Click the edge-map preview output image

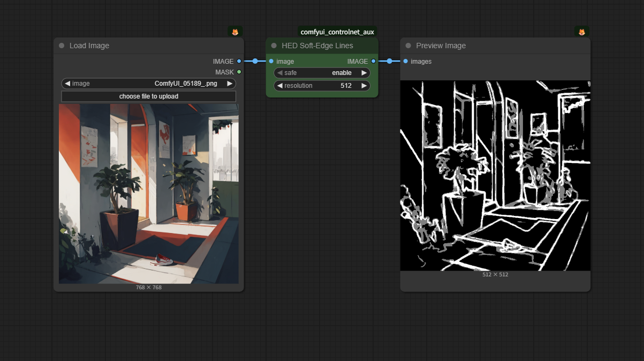(495, 176)
